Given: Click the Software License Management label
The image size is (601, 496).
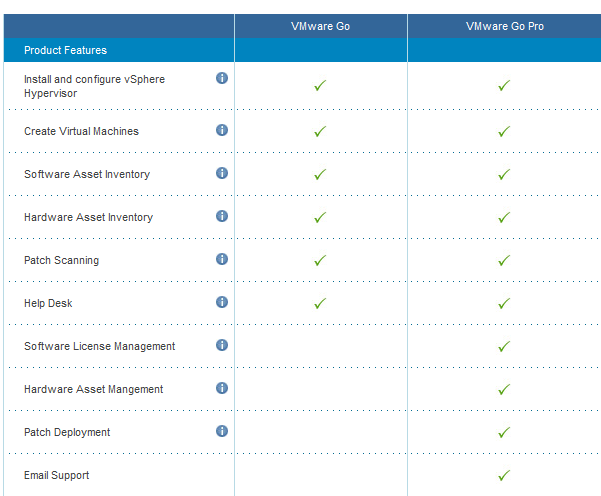Looking at the screenshot, I should pos(99,346).
